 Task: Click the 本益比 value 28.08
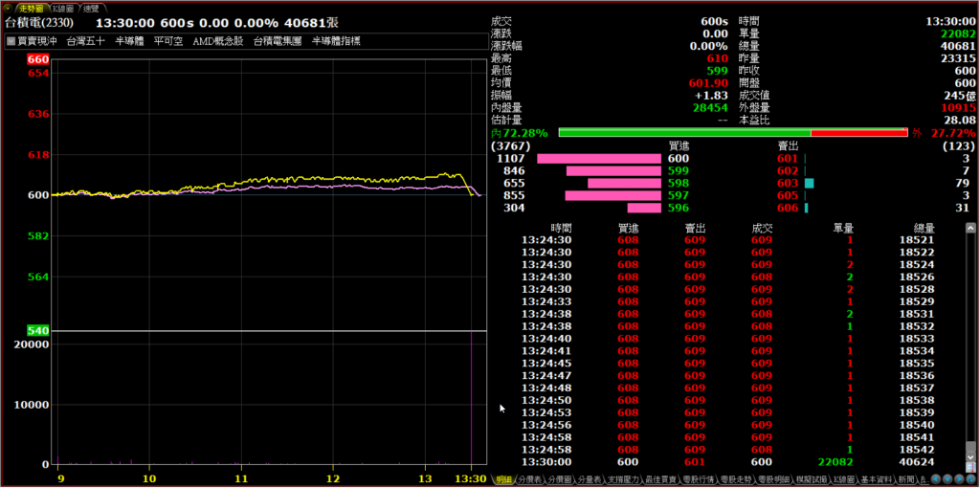pos(960,120)
